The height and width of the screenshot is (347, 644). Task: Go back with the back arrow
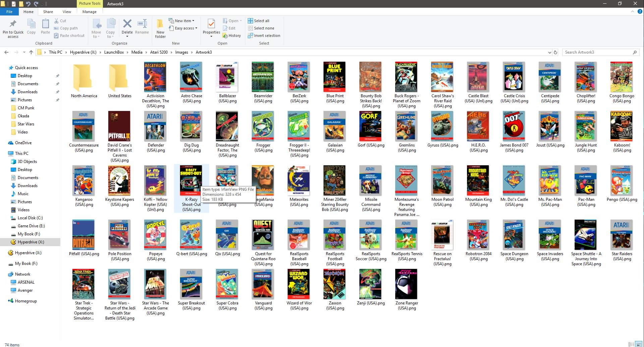click(x=6, y=52)
